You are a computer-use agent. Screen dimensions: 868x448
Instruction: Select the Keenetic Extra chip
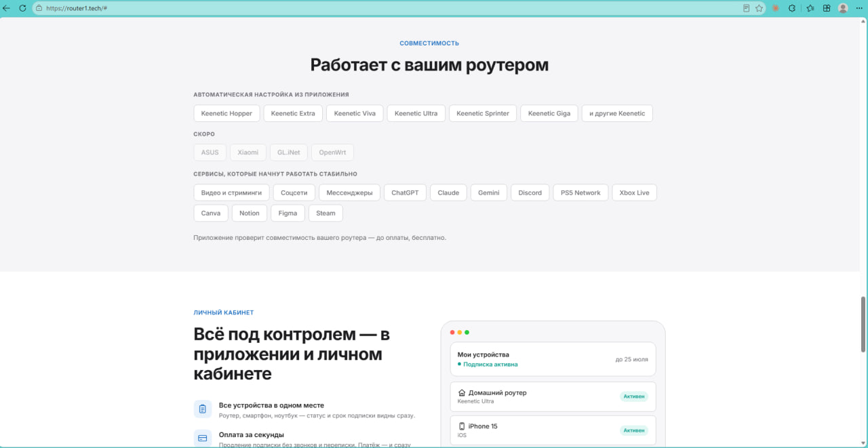point(293,113)
